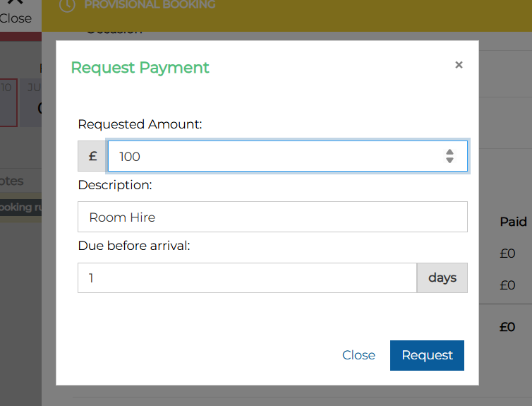532x406 pixels.
Task: Increase requested amount using up arrow
Action: pos(449,152)
